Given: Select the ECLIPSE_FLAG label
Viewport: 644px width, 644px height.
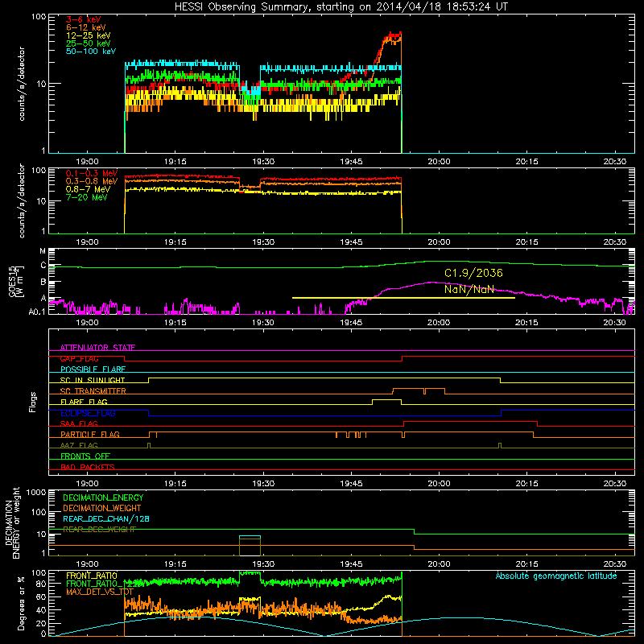Looking at the screenshot, I should [x=88, y=413].
